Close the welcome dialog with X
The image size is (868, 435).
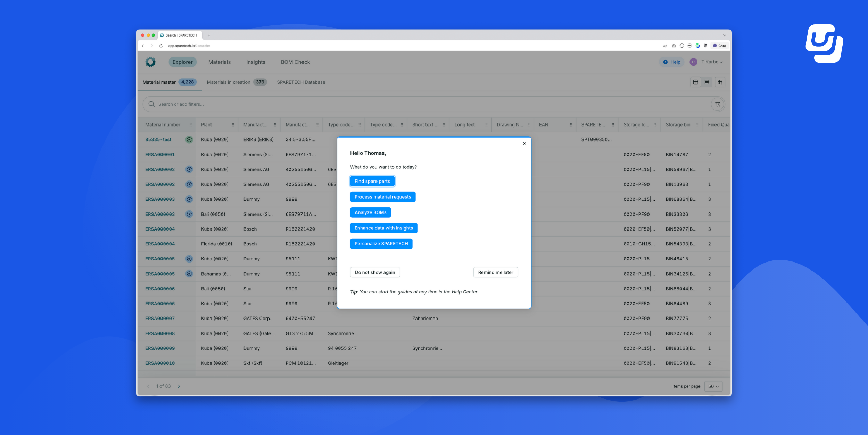pyautogui.click(x=524, y=143)
